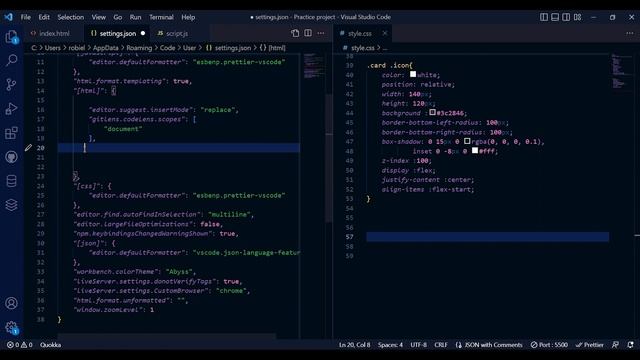Click the left editor horizontal scrollbar
Image resolution: width=640 pixels, height=360 pixels.
(x=167, y=336)
